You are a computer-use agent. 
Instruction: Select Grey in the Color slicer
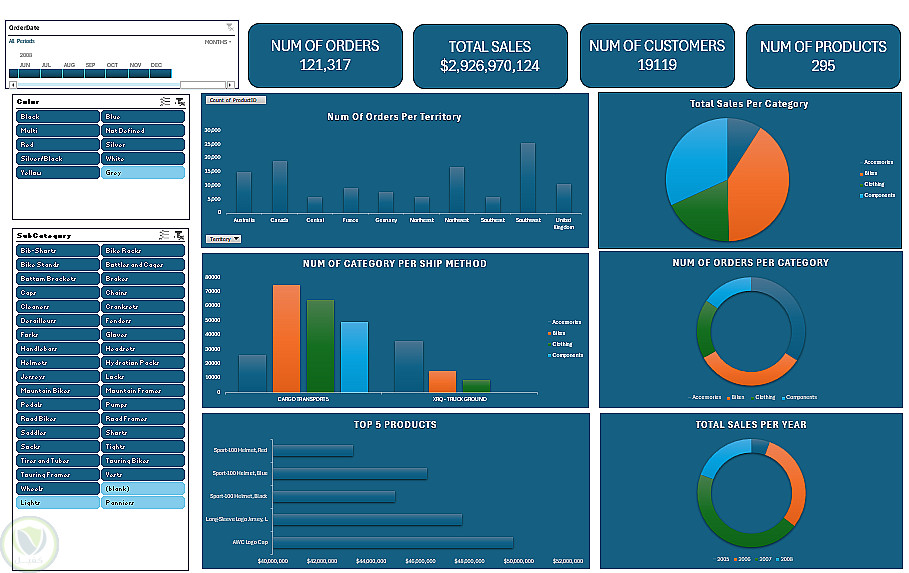coord(143,172)
